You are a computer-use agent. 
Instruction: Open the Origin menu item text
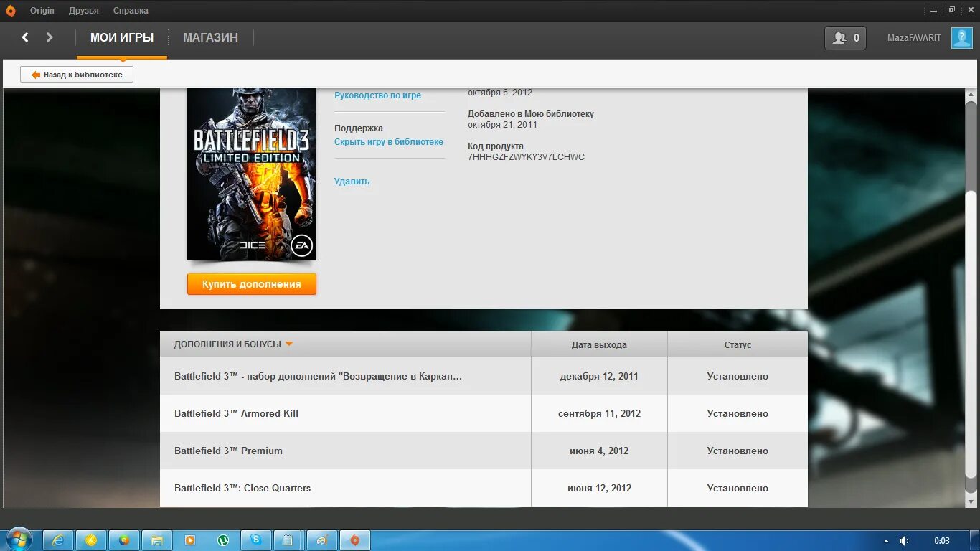click(42, 11)
